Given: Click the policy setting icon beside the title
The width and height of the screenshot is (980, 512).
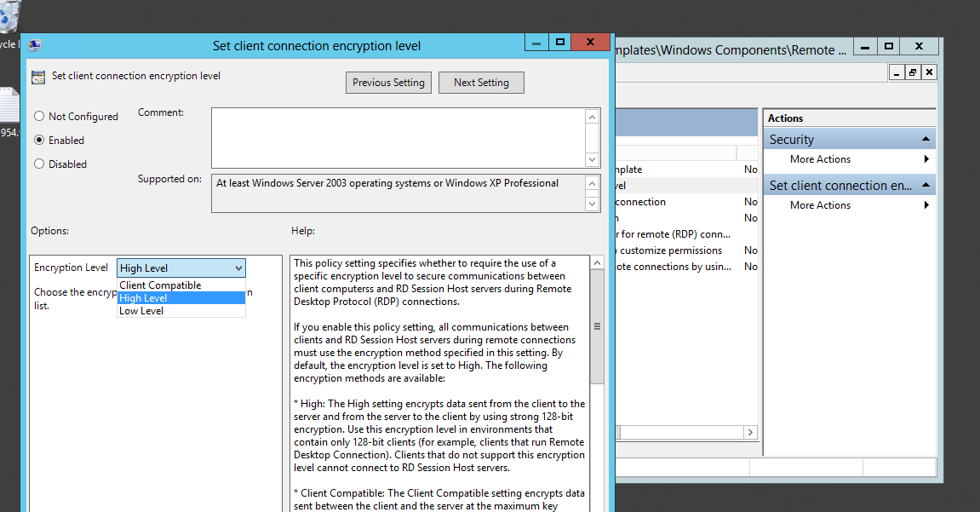Looking at the screenshot, I should (38, 77).
